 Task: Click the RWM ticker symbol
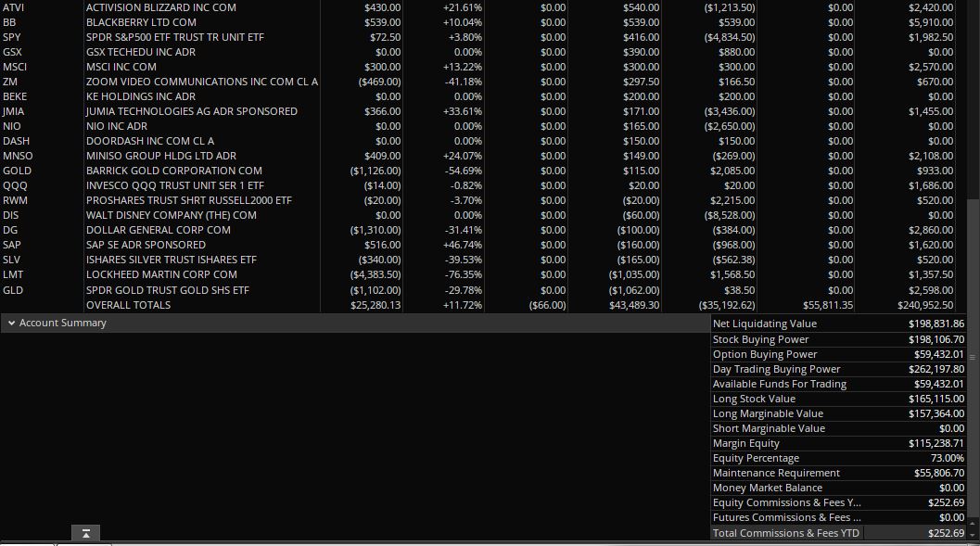[x=15, y=200]
